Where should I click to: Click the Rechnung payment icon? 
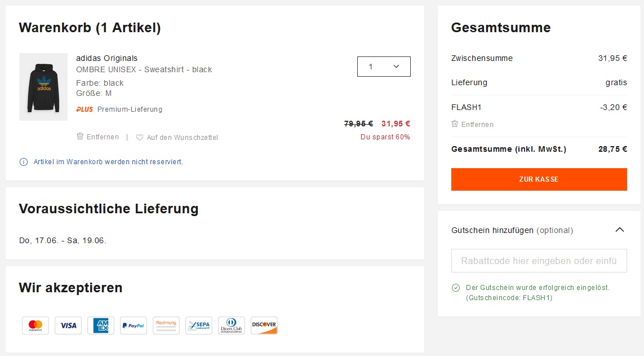pyautogui.click(x=166, y=326)
